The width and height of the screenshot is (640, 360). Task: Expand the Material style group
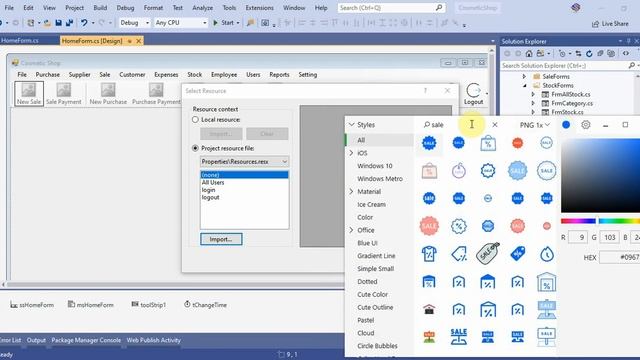pos(351,191)
